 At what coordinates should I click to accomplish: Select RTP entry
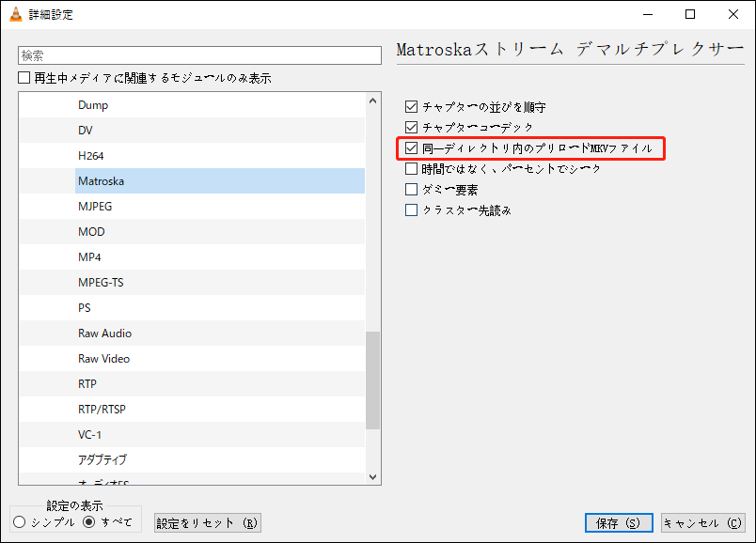(x=192, y=383)
